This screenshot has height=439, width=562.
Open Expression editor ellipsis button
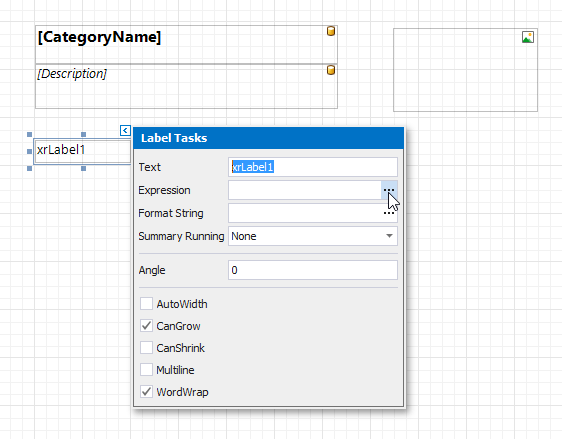pyautogui.click(x=389, y=190)
